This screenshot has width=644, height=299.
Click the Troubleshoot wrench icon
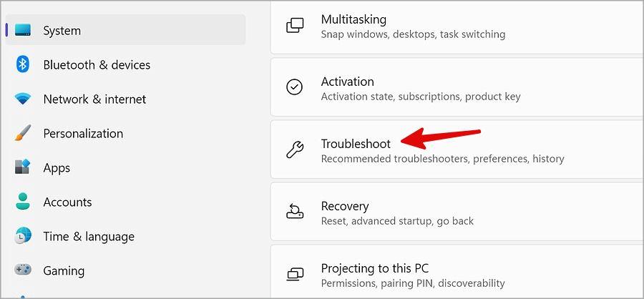[295, 149]
